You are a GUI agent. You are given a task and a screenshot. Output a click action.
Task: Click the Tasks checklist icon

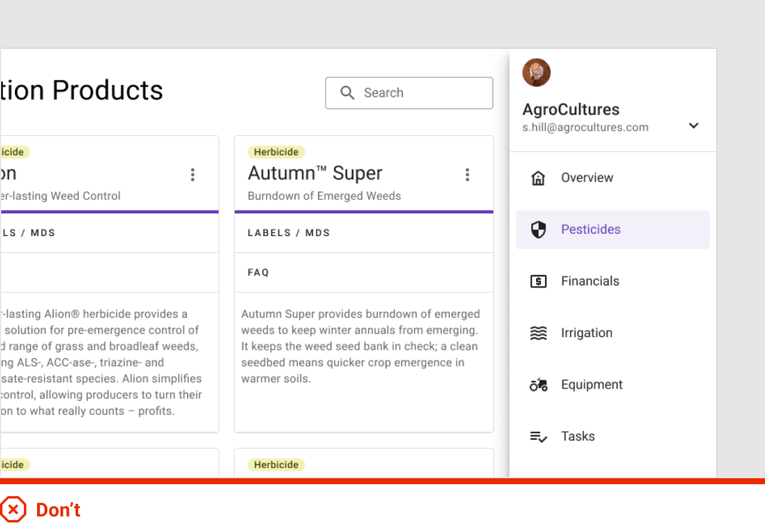pyautogui.click(x=538, y=437)
